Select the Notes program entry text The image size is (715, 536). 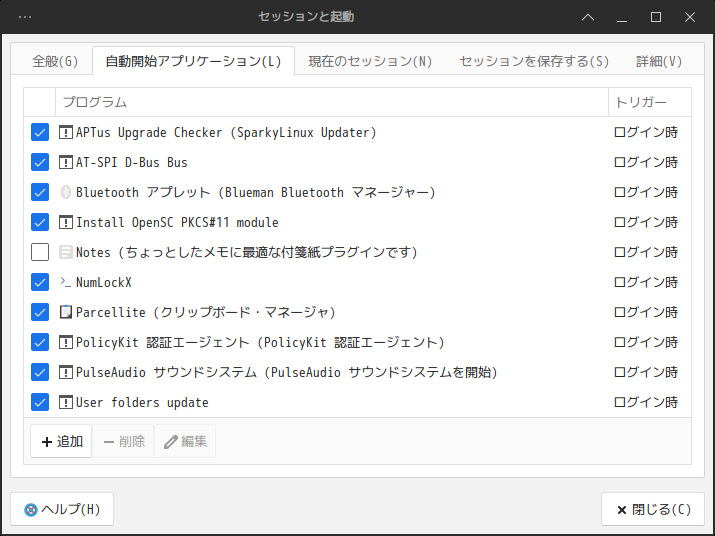tap(247, 252)
